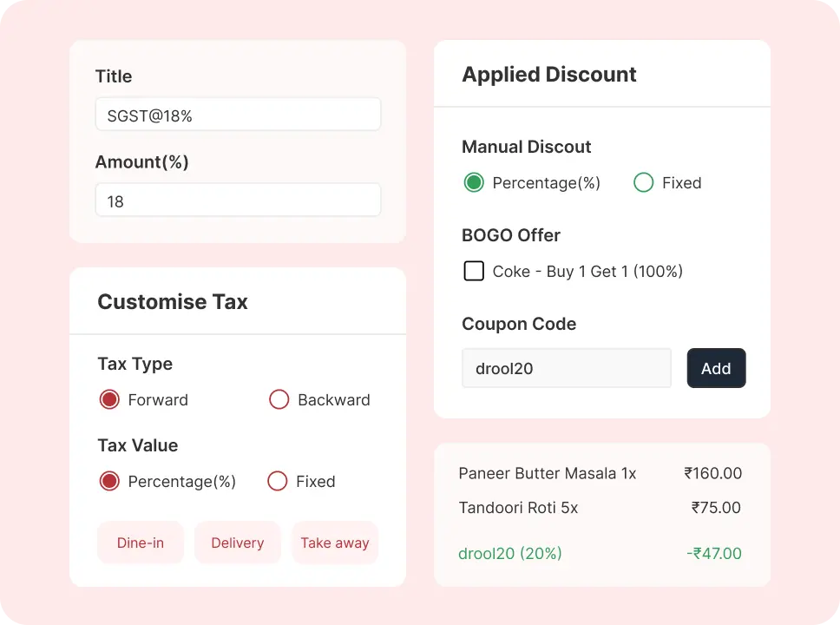
Task: Select Percentage(%) under Tax Value
Action: [109, 482]
